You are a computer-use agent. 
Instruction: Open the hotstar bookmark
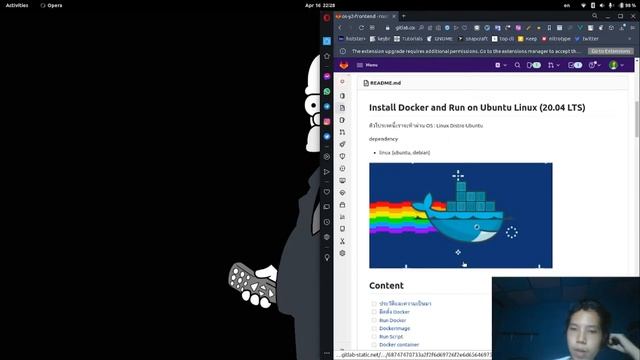[x=352, y=39]
